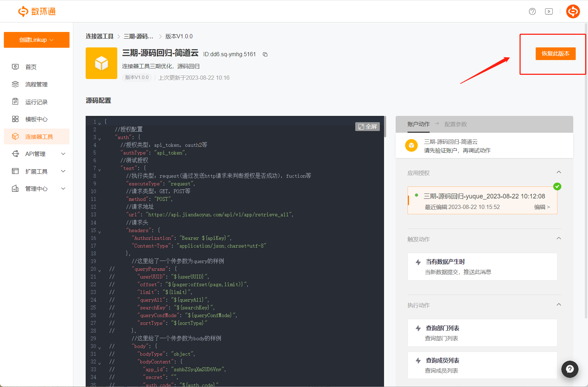This screenshot has height=387, width=588.
Task: Click the page vertical scrollbar
Action: 586,171
